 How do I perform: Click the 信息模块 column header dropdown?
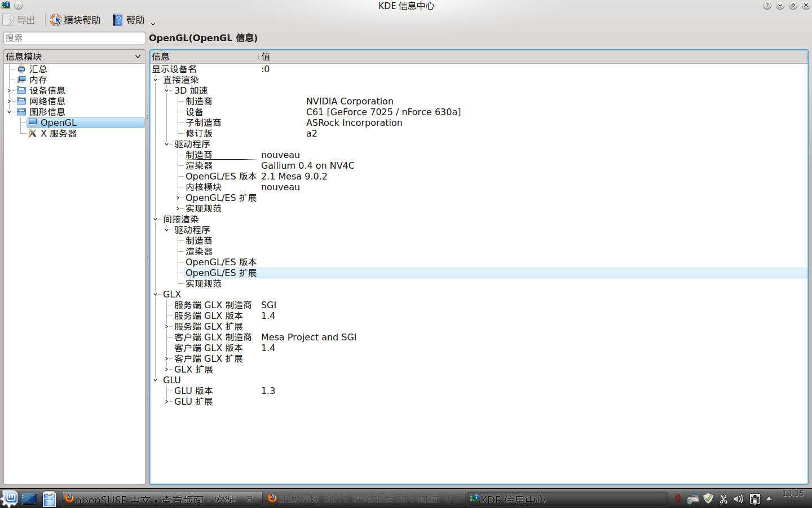pos(74,56)
